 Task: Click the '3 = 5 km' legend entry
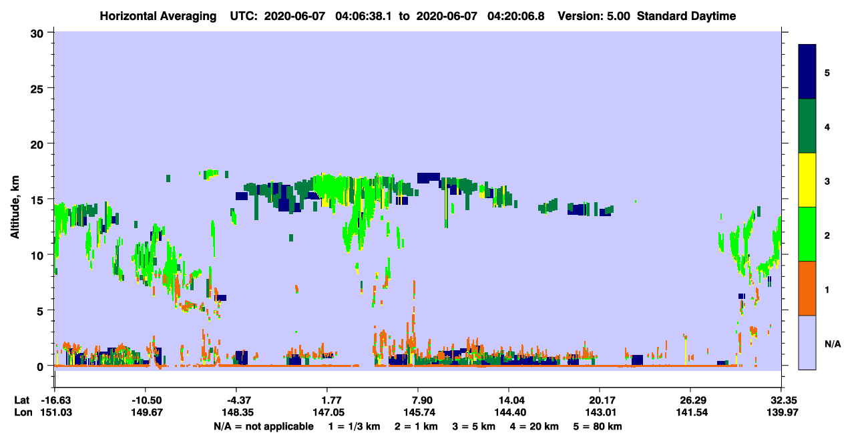475,426
